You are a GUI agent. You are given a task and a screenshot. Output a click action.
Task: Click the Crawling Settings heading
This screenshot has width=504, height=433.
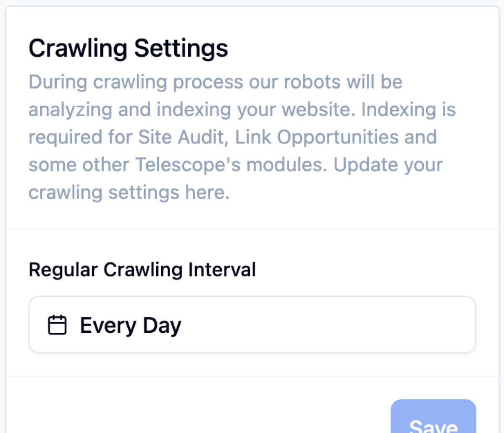[x=128, y=48]
